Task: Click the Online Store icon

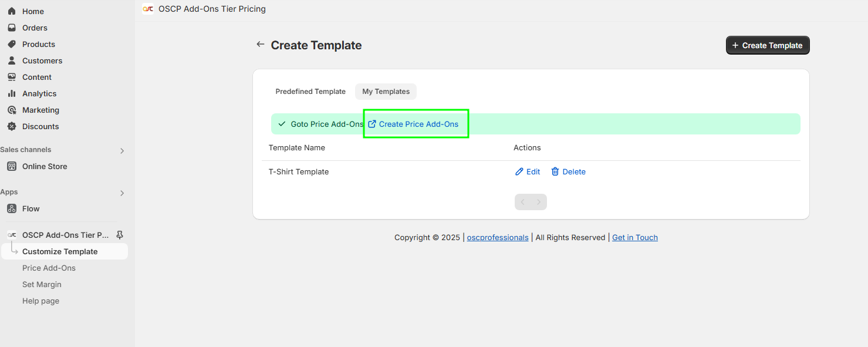Action: coord(11,166)
